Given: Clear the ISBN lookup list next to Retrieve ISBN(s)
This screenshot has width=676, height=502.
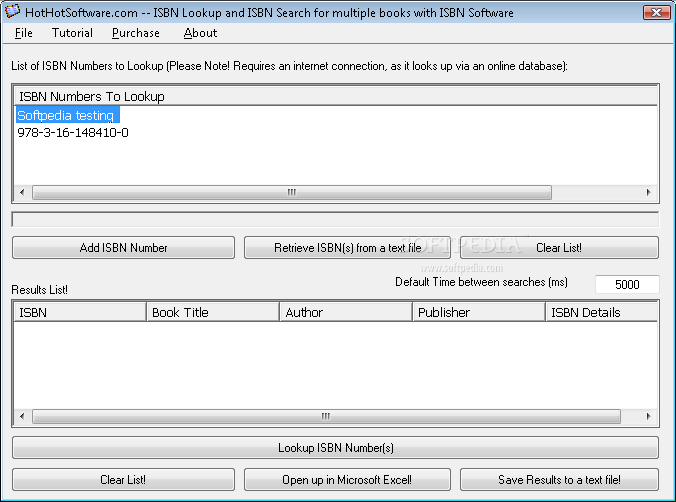Looking at the screenshot, I should click(x=559, y=248).
